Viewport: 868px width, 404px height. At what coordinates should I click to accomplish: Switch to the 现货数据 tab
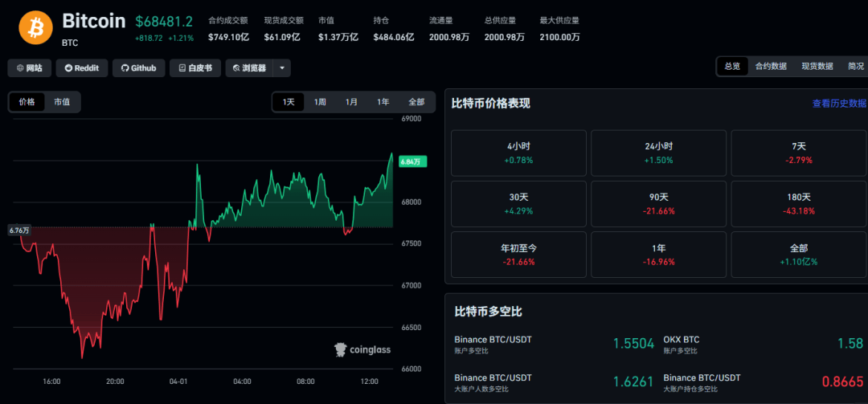[x=817, y=67]
